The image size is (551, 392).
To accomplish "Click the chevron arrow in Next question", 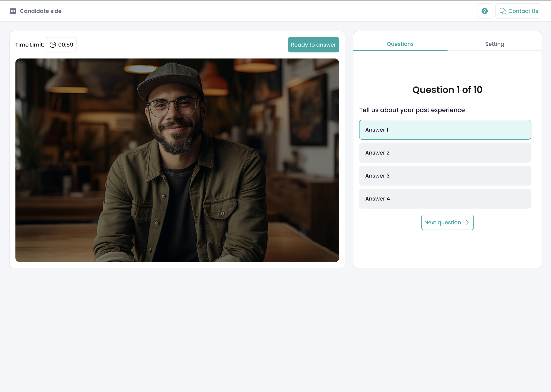I will (467, 223).
